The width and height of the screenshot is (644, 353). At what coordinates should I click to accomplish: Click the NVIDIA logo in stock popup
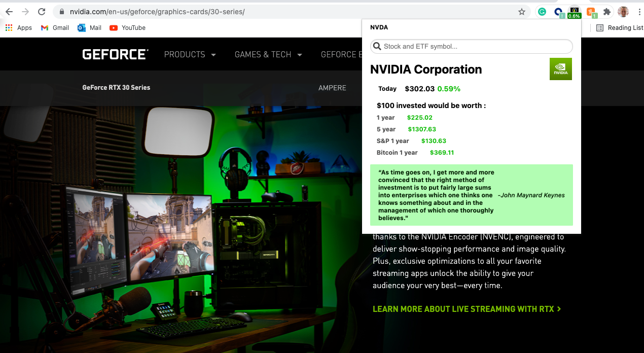pos(561,69)
